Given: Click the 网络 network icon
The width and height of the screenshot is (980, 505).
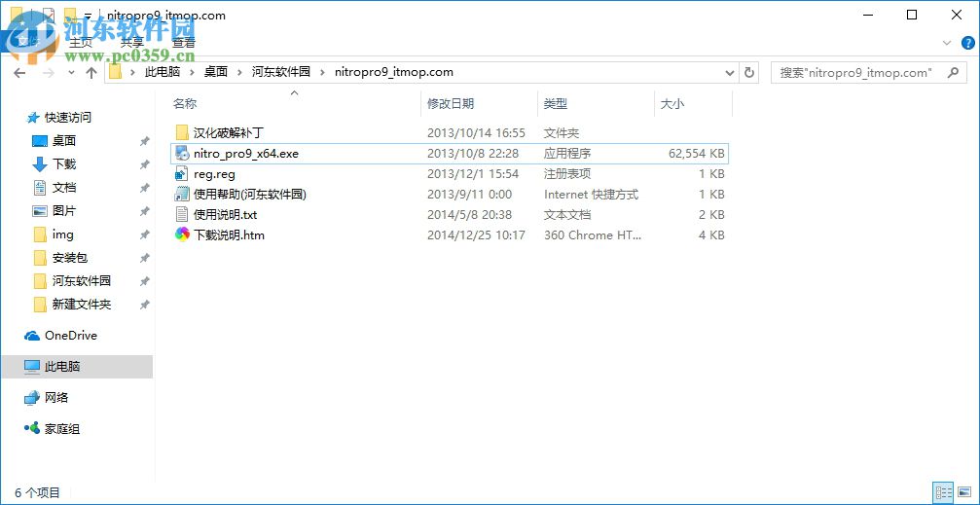Looking at the screenshot, I should click(32, 398).
